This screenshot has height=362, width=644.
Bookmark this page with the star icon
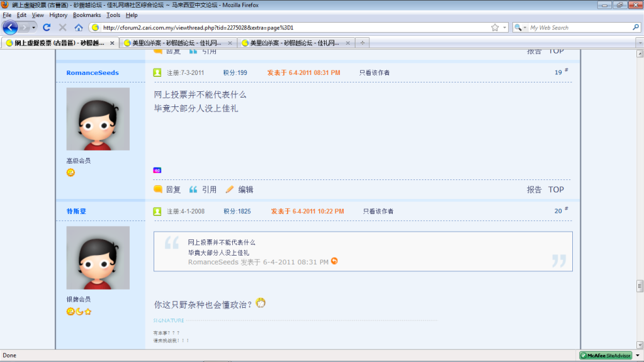[495, 28]
